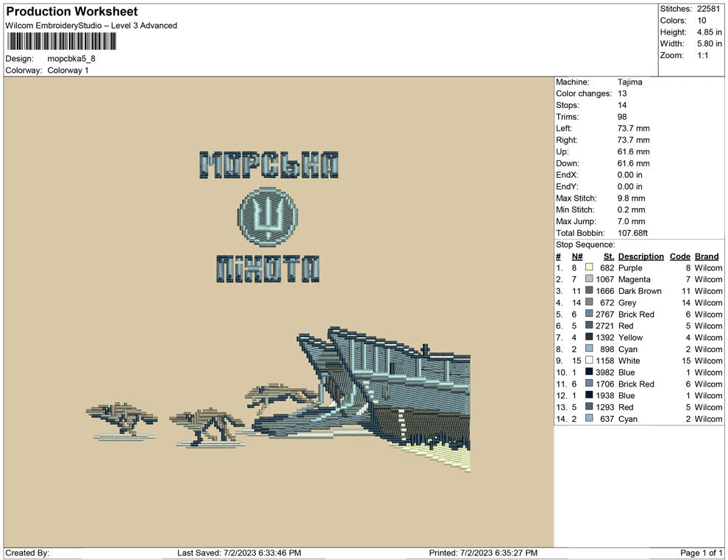Screen dimensions: 728x560
Task: Click the White description in stop 9
Action: (x=629, y=361)
